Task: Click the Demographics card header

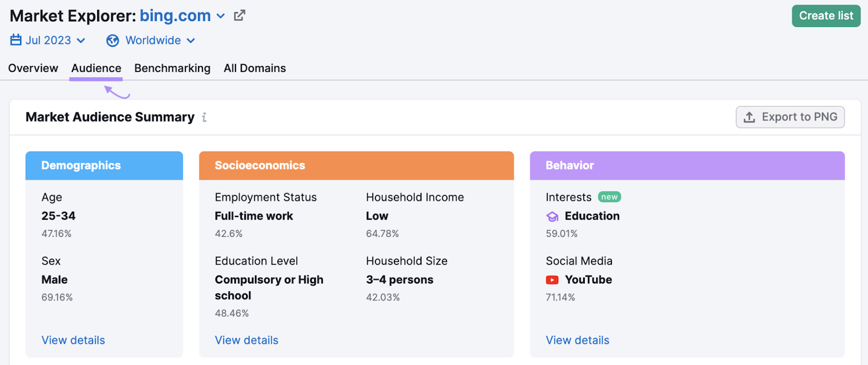Action: [104, 165]
